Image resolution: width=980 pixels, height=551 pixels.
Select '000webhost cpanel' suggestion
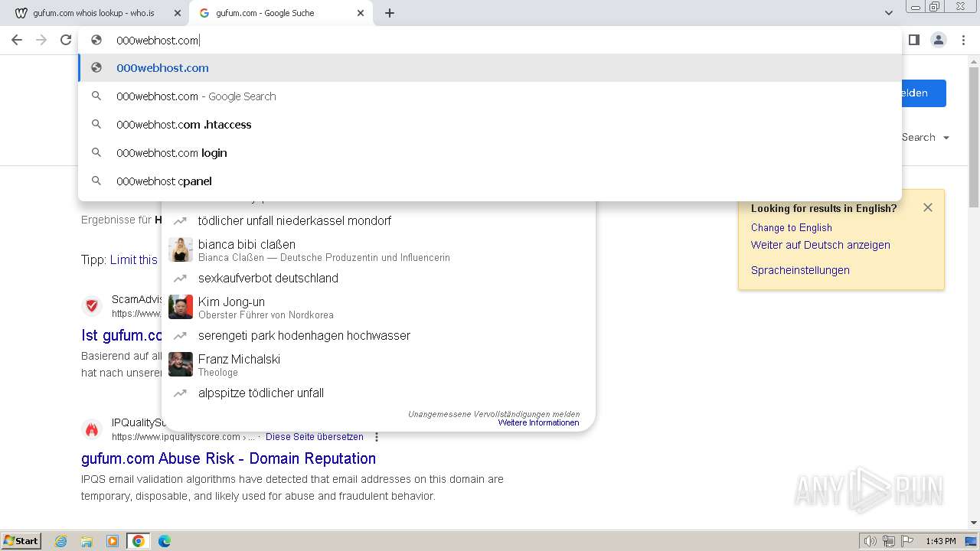tap(490, 181)
